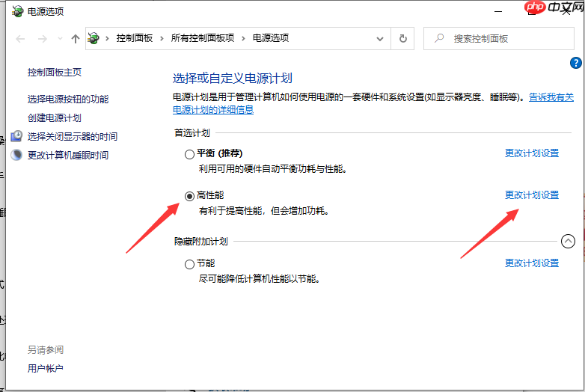
Task: Click the sleep moon icon in sidebar
Action: point(16,155)
